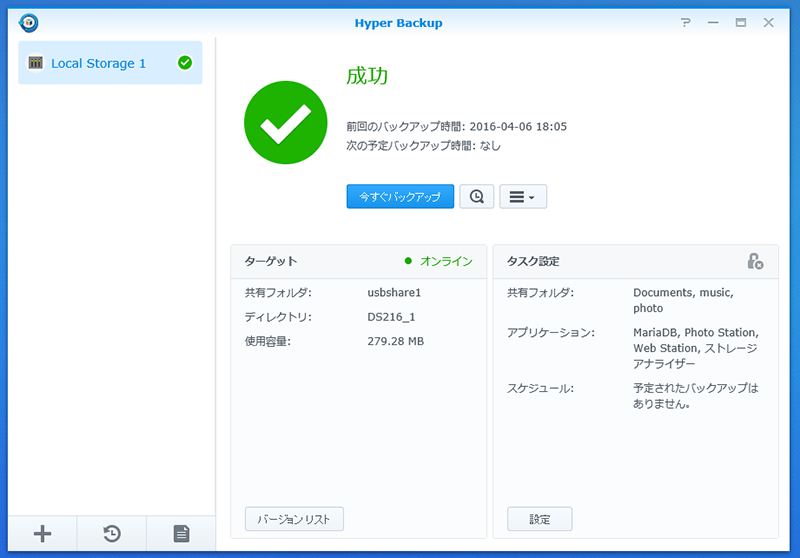Open the 設定 button in task settings
This screenshot has height=558, width=800.
pyautogui.click(x=539, y=519)
